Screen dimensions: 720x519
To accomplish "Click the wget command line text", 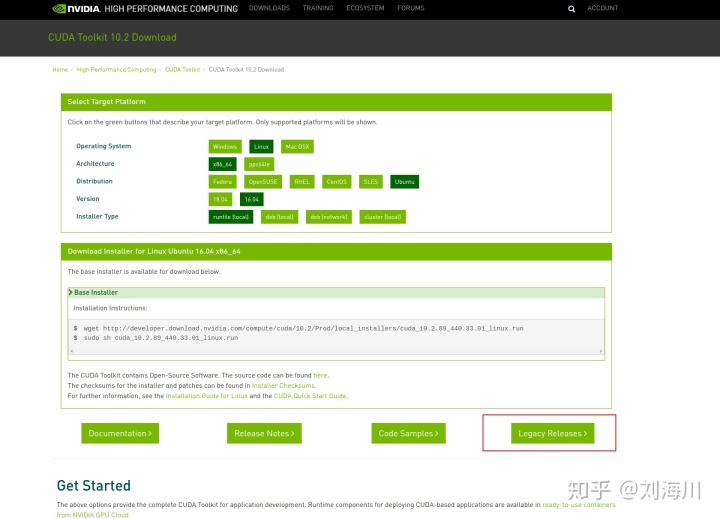I will [x=303, y=328].
